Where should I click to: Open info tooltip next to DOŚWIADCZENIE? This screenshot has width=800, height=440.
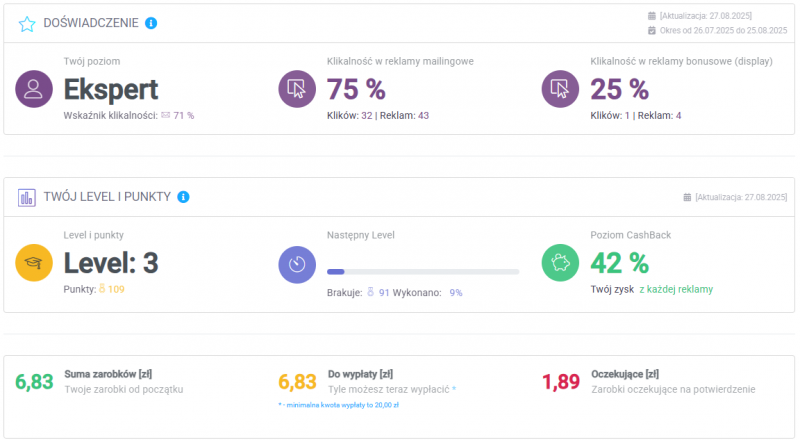151,23
